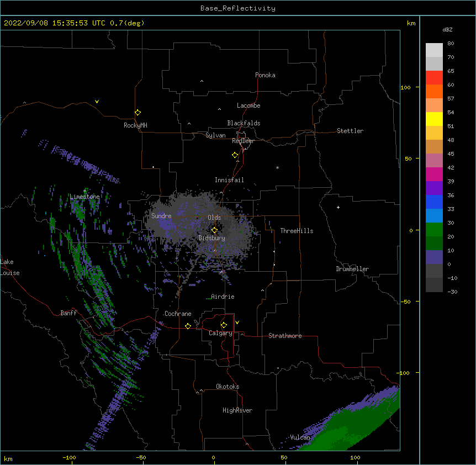This screenshot has height=465, width=476.
Task: Click the Stettler city label
Action: [x=350, y=131]
